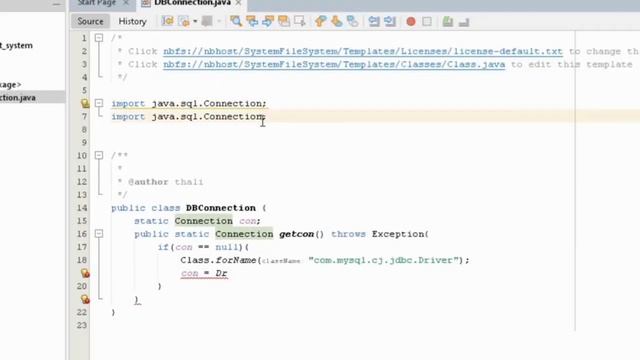Switch to the Source view
640x360 pixels.
point(90,21)
